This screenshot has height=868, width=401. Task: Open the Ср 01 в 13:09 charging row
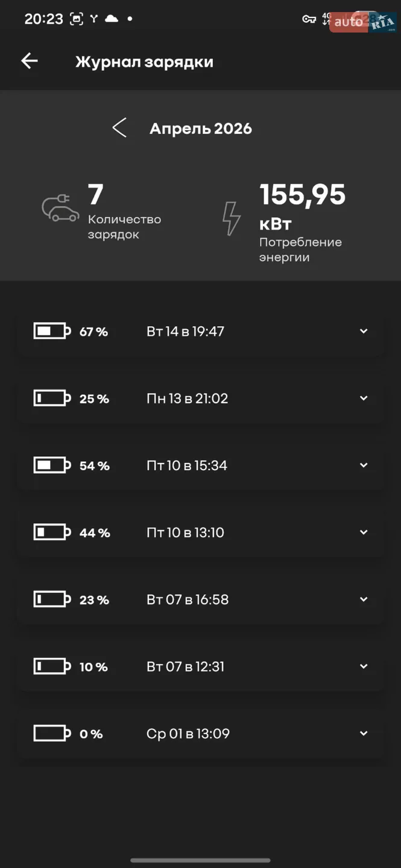pos(200,734)
